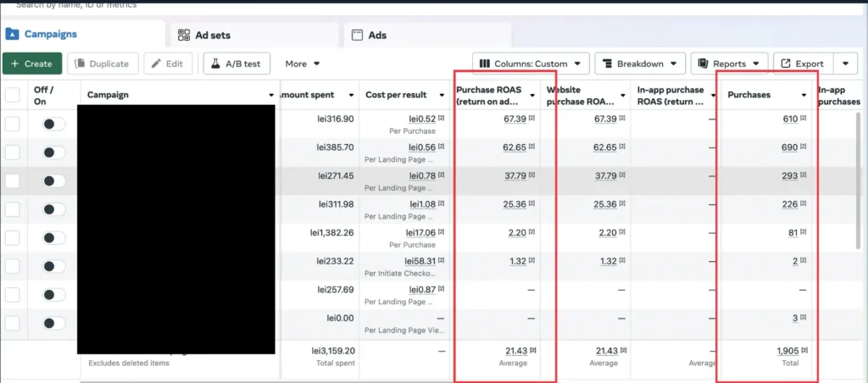Toggle the campaign with lei316.90 spent
The height and width of the screenshot is (383, 868).
(x=53, y=124)
